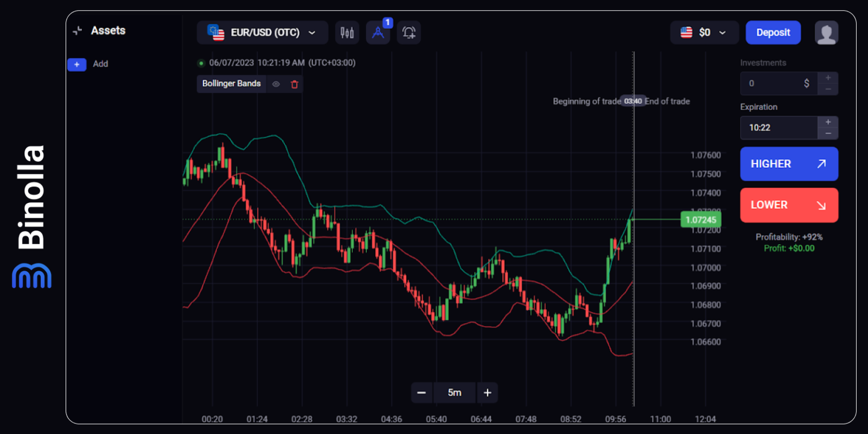The image size is (868, 434).
Task: Click the Expiration time field 10:22
Action: tap(779, 128)
